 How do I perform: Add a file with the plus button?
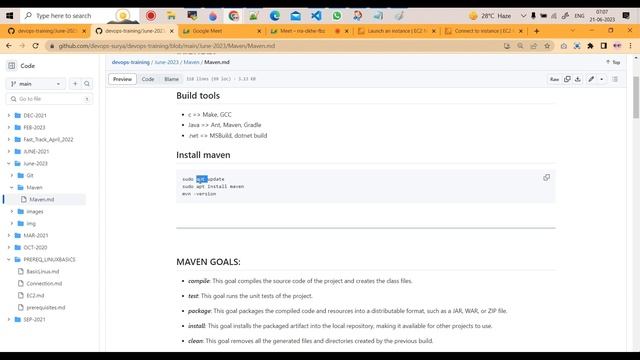pyautogui.click(x=75, y=84)
